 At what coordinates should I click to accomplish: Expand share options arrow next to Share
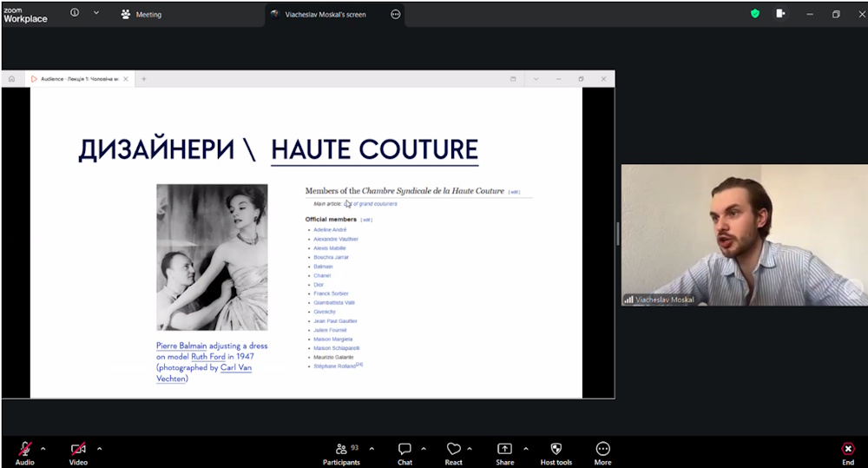(525, 449)
